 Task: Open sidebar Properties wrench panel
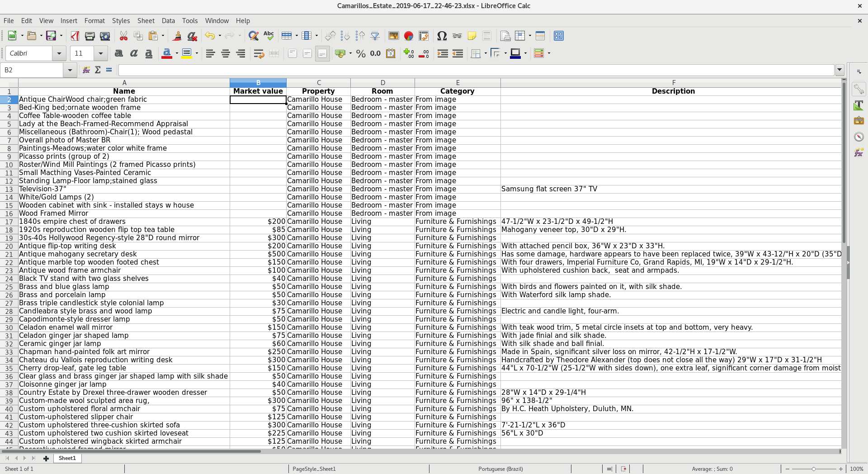[859, 89]
